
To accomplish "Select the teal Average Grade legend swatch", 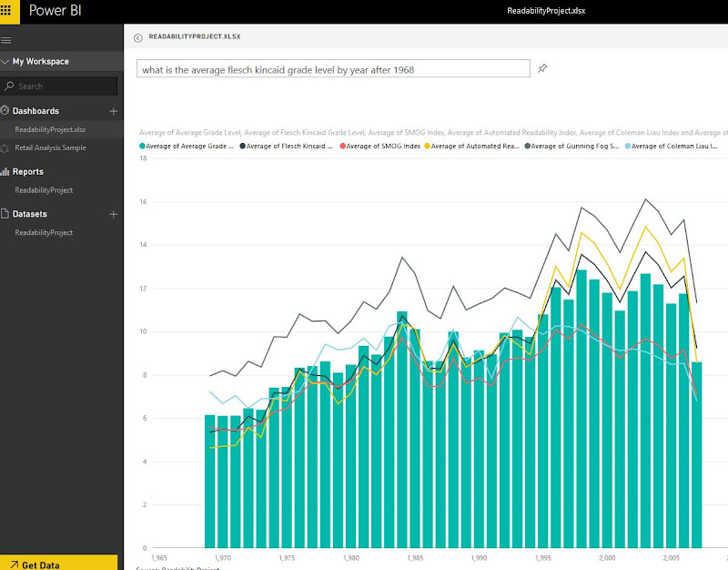I will point(142,146).
